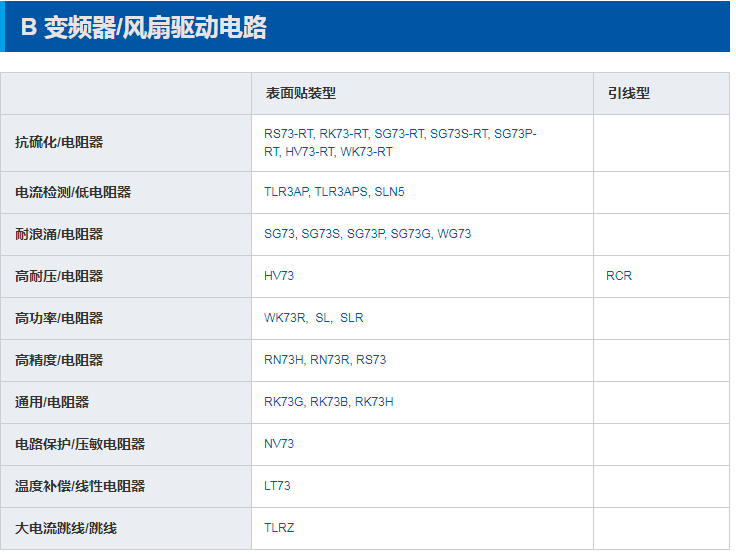This screenshot has height=554, width=736.
Task: Select the 引线型 column header
Action: coord(629,93)
